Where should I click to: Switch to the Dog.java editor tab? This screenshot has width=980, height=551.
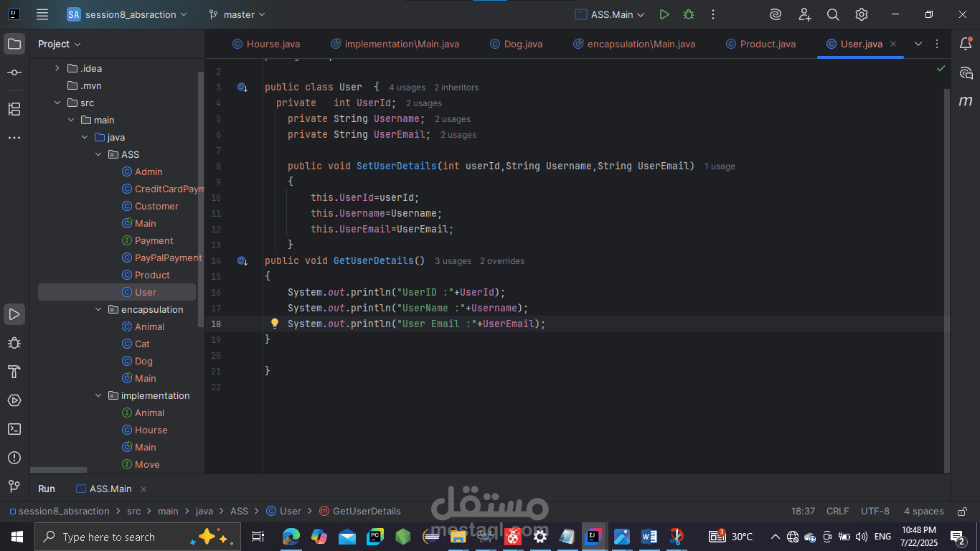[x=522, y=44]
